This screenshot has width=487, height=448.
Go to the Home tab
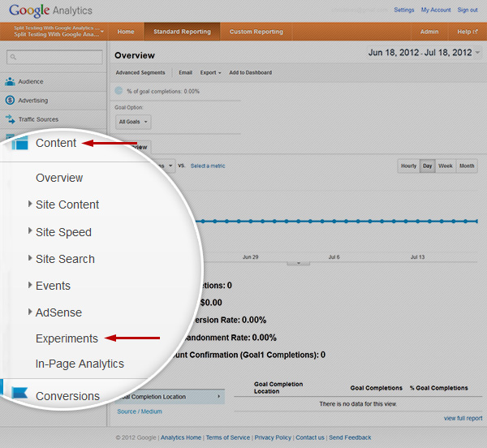coord(126,32)
